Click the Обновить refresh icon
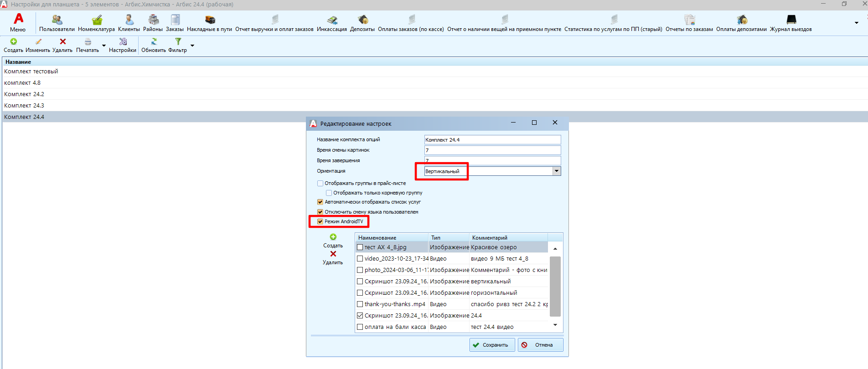Screen dimensions: 868x369 pos(154,42)
